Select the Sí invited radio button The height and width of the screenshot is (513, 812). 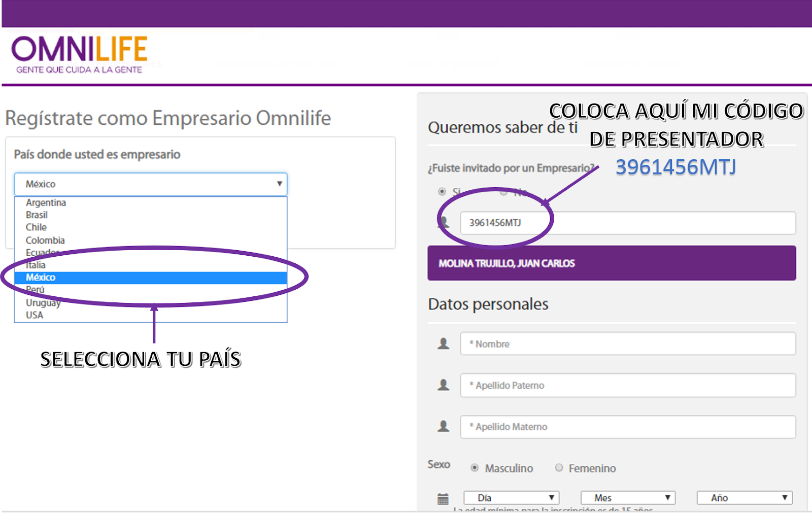click(x=442, y=192)
